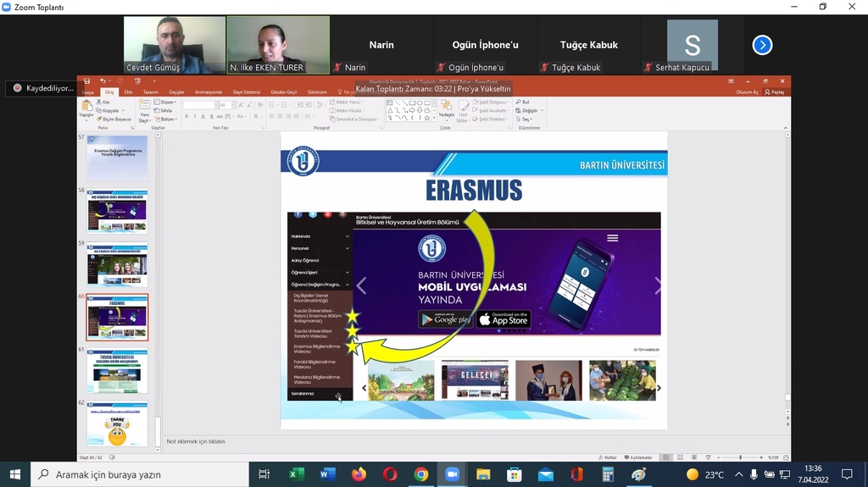Toggle bulleted list button

pos(271,104)
